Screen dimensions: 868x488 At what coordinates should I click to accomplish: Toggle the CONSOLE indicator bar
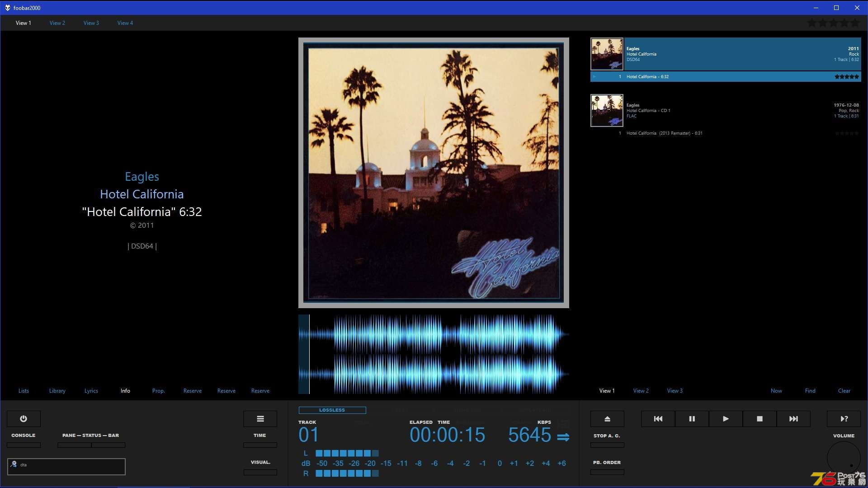24,445
